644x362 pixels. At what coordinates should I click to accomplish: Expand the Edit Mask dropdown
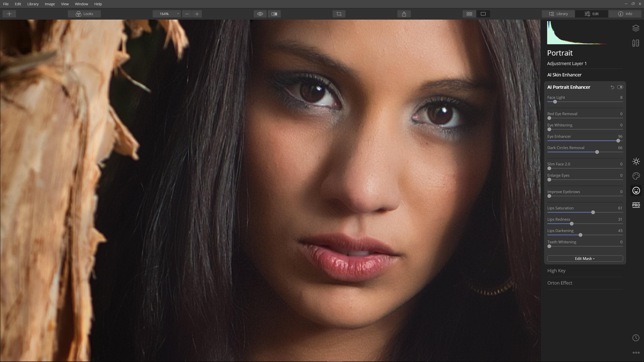[585, 258]
